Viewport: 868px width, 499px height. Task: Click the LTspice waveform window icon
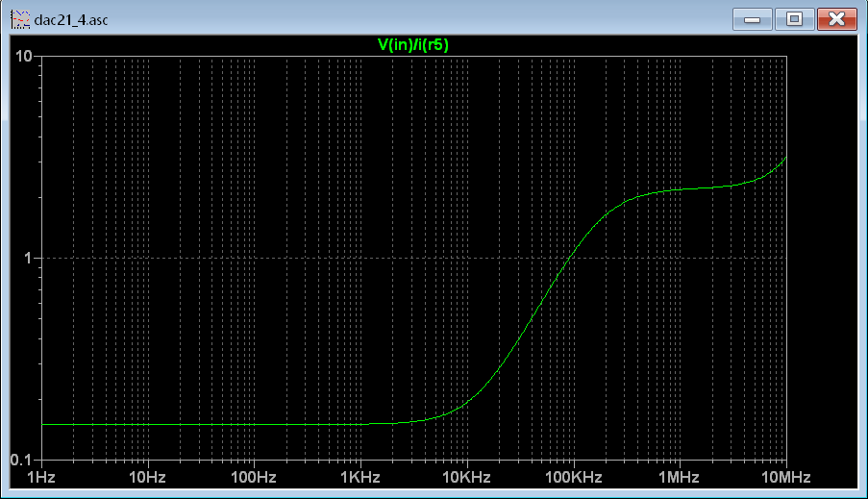(x=20, y=20)
